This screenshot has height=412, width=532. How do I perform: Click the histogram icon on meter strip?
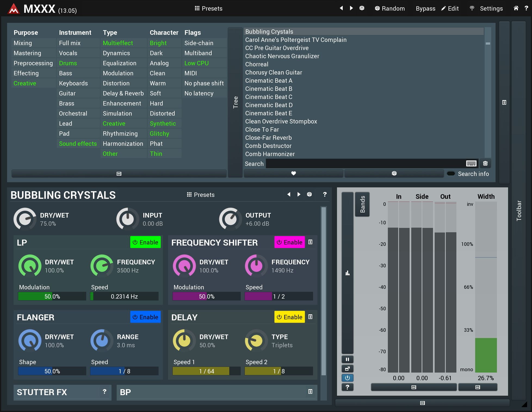(x=347, y=273)
